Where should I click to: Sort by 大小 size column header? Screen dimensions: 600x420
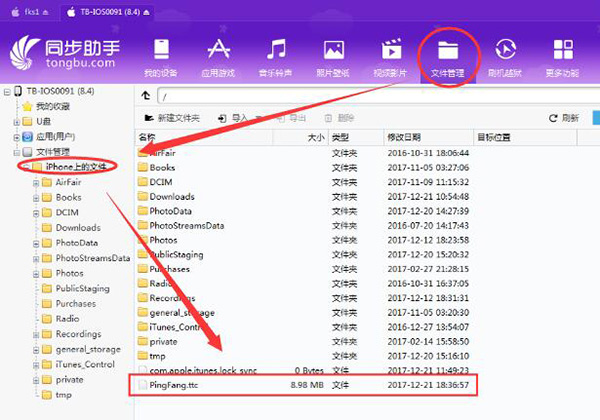pos(301,137)
